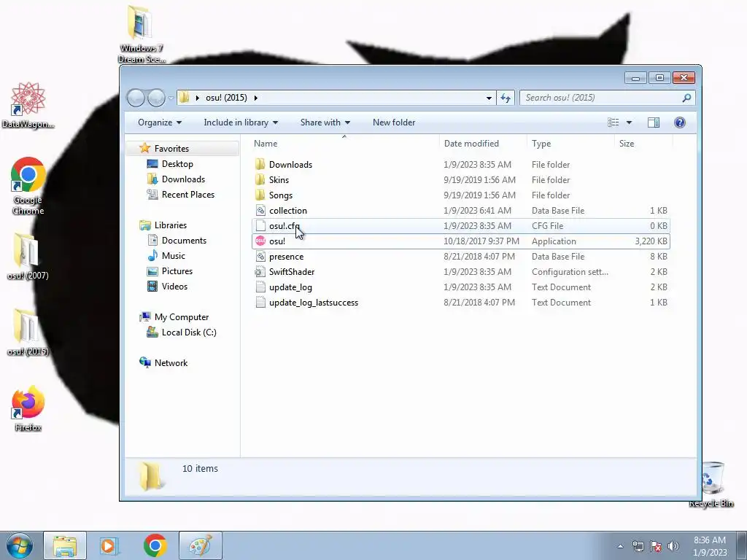747x560 pixels.
Task: Click the New folder button
Action: (x=394, y=122)
